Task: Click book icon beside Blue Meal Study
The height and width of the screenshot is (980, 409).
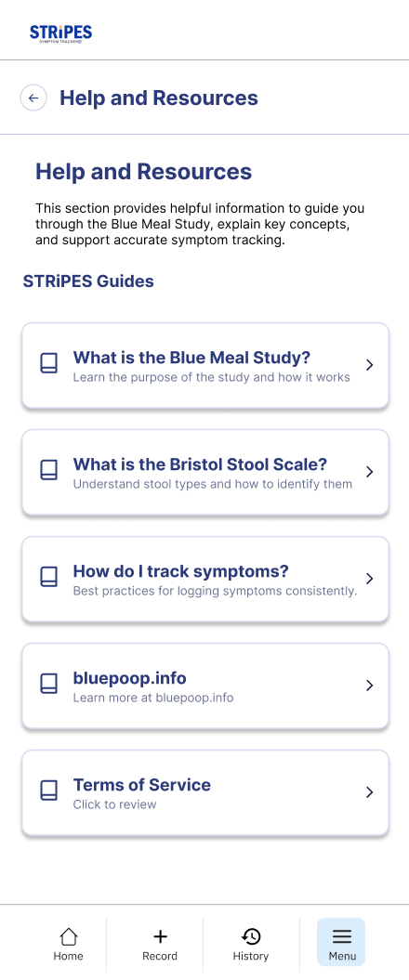Action: coord(48,364)
